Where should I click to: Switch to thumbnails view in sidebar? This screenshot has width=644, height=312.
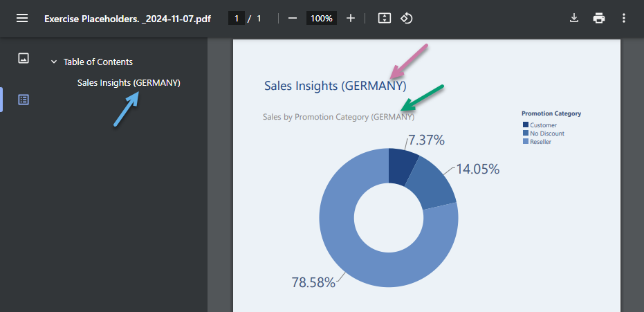(x=24, y=58)
